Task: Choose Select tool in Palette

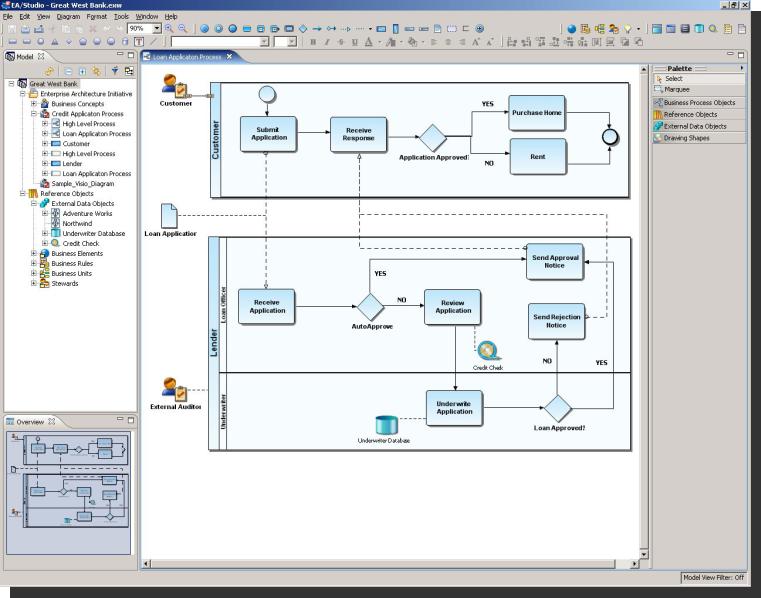Action: pos(699,79)
